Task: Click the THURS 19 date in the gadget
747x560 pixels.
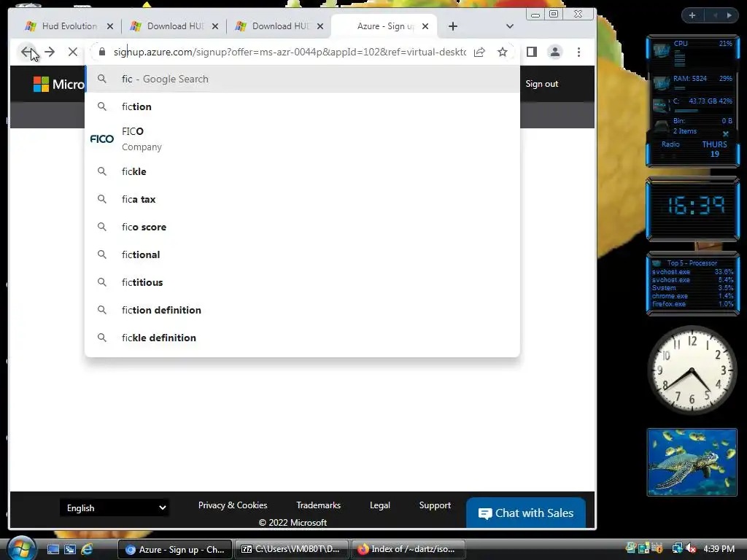Action: click(x=715, y=149)
